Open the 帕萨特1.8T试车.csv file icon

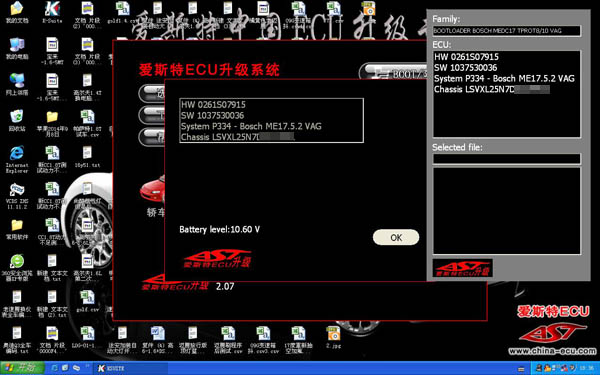tap(87, 123)
